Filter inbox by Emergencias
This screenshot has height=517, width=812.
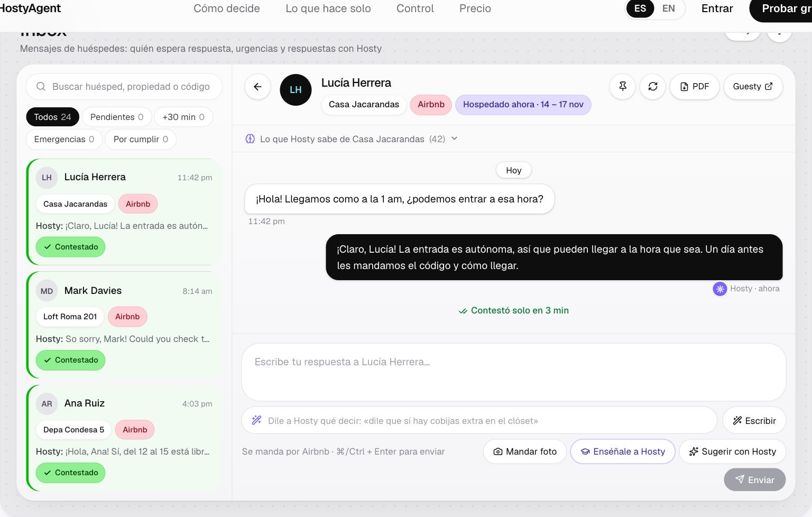click(64, 140)
